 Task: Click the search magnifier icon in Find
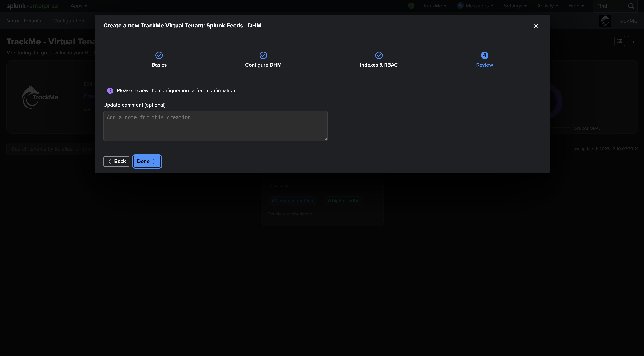[x=631, y=6]
